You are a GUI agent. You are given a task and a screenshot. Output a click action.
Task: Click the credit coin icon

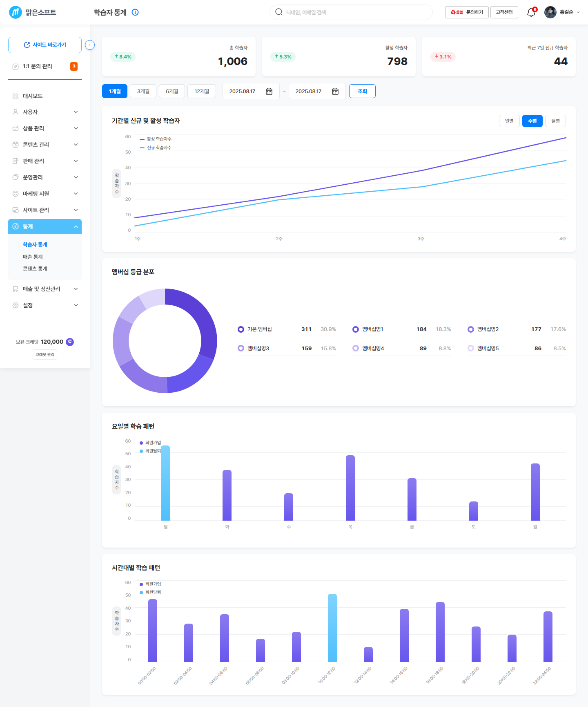tap(70, 342)
